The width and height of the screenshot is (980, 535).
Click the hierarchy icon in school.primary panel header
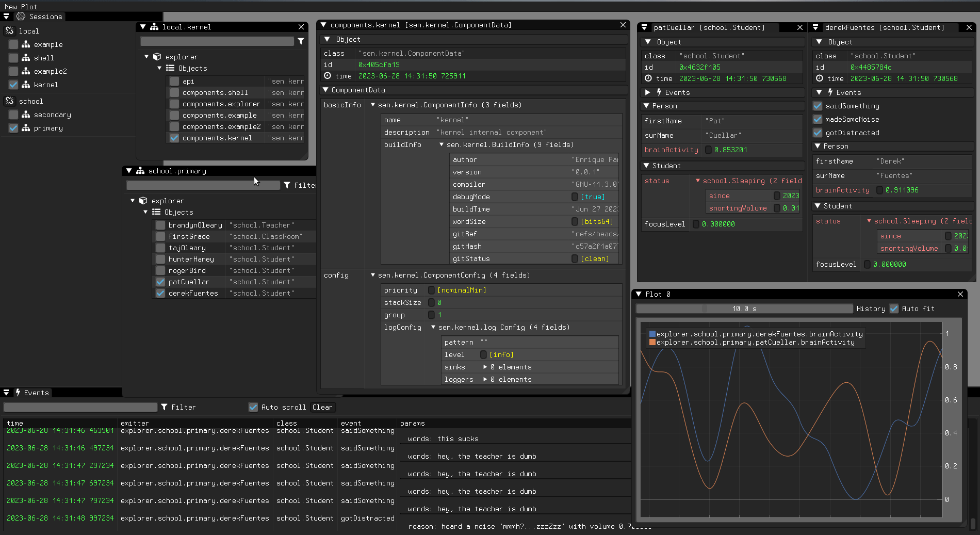141,171
